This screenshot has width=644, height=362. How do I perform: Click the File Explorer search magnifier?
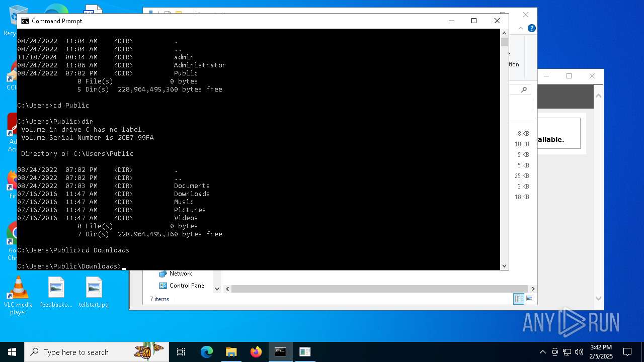tap(524, 89)
